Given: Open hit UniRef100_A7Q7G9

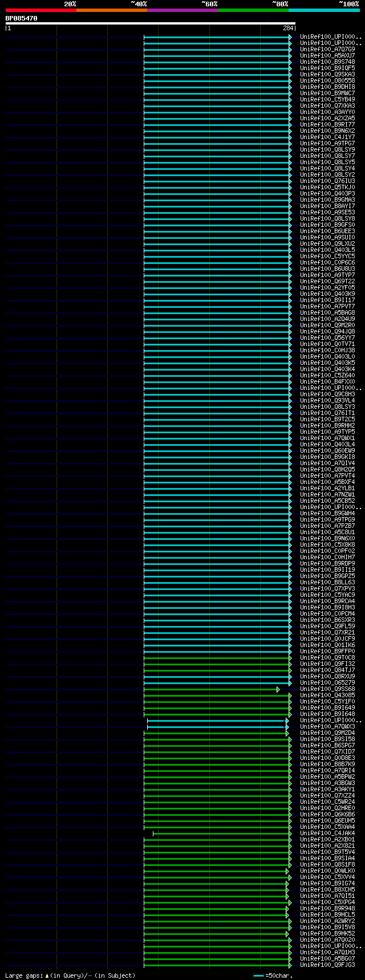Looking at the screenshot, I should click(x=327, y=50).
